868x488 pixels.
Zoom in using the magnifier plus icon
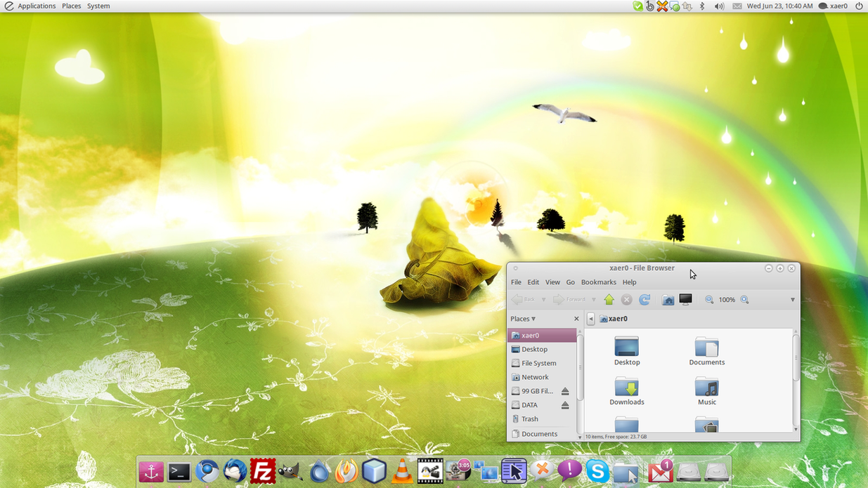pyautogui.click(x=744, y=300)
